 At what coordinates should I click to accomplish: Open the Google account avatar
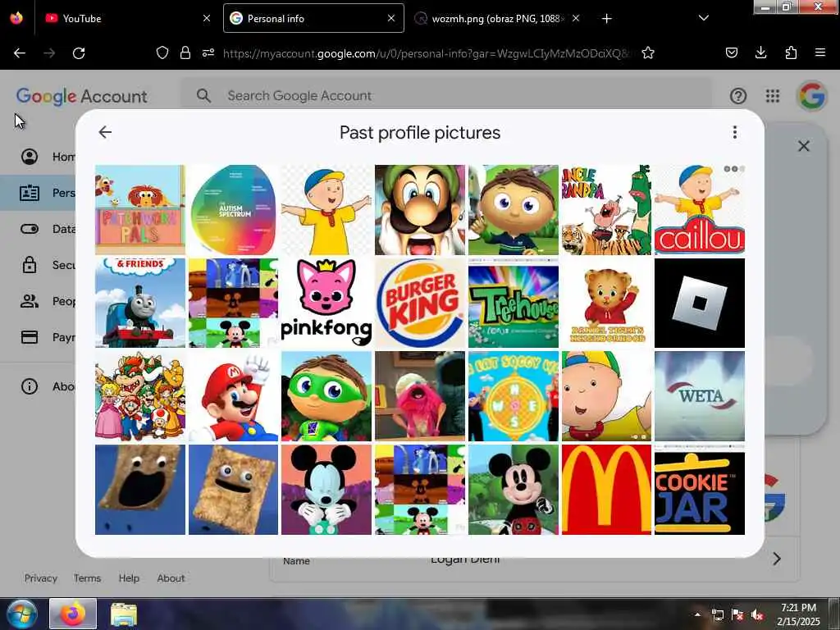tap(811, 96)
